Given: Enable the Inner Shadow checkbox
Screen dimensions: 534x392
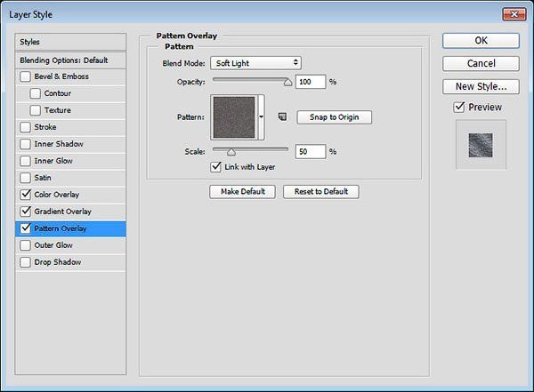Looking at the screenshot, I should [25, 144].
